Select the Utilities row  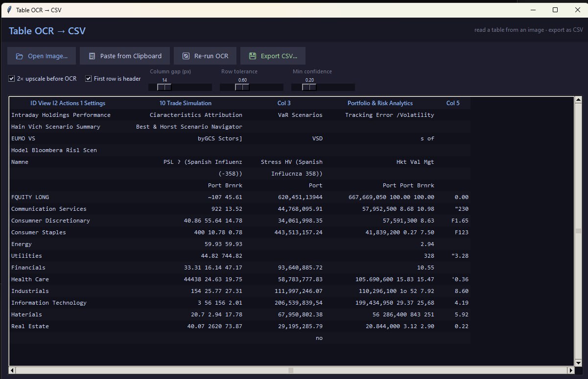coord(240,256)
